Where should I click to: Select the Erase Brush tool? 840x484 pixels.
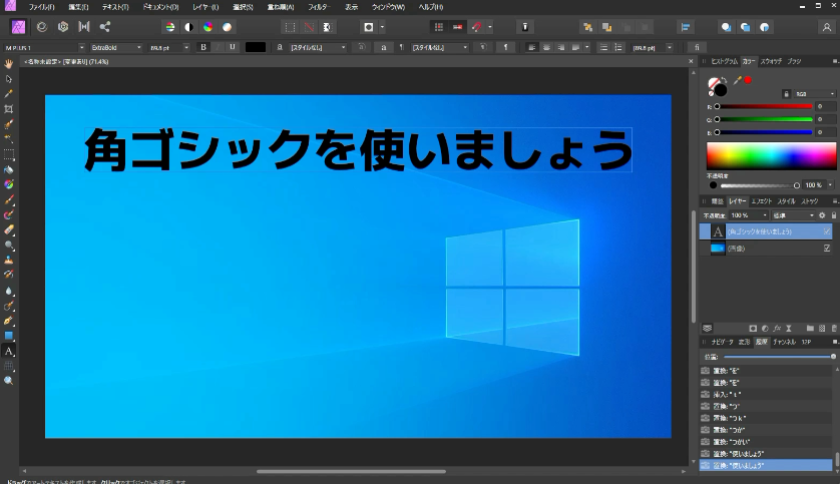coord(9,230)
